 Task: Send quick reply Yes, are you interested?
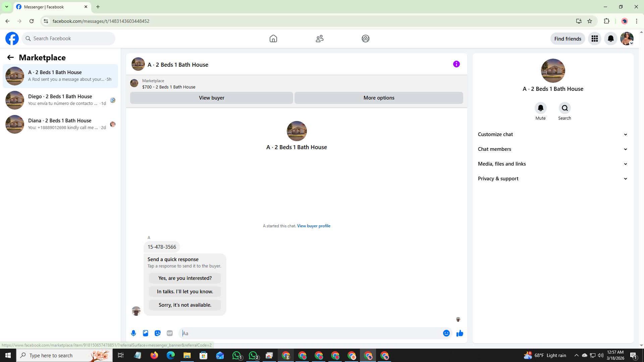pos(185,278)
